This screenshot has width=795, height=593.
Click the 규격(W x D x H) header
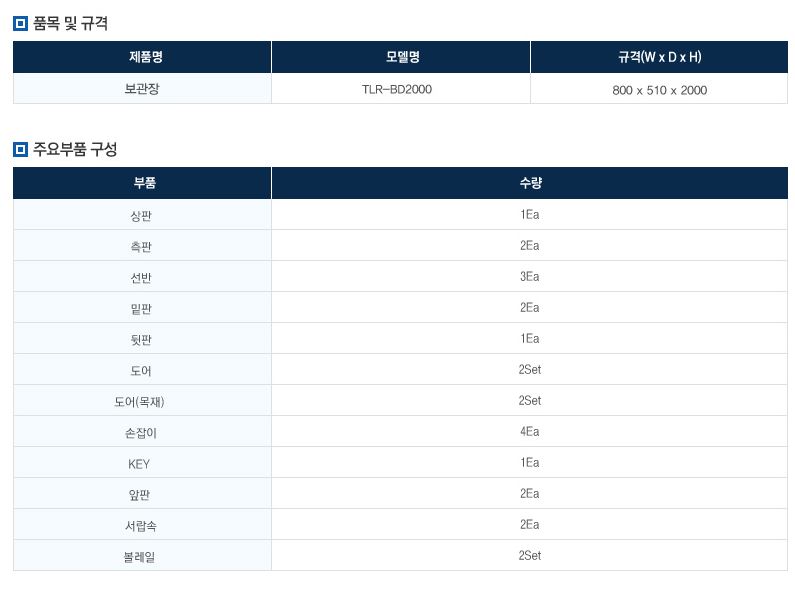click(x=659, y=57)
